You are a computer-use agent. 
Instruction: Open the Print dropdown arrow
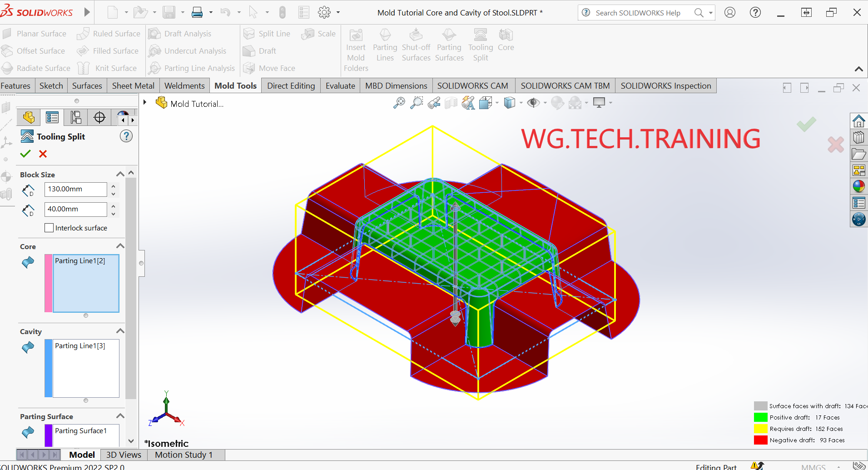(211, 13)
